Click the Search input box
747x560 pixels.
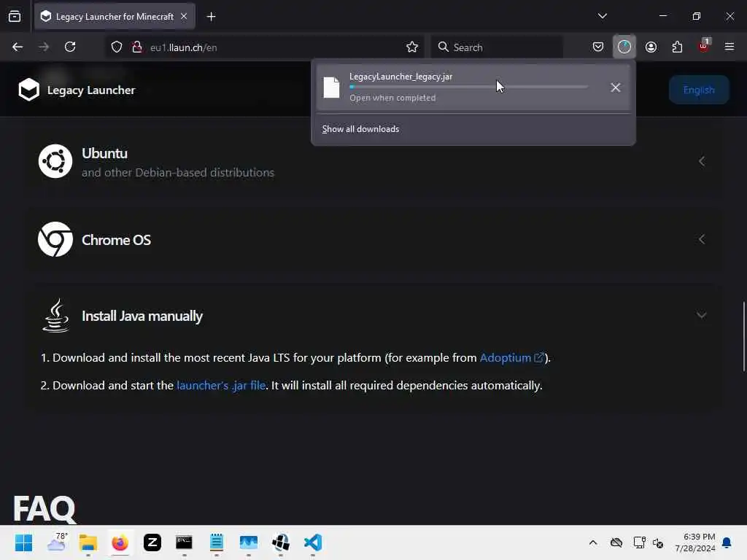coord(497,47)
